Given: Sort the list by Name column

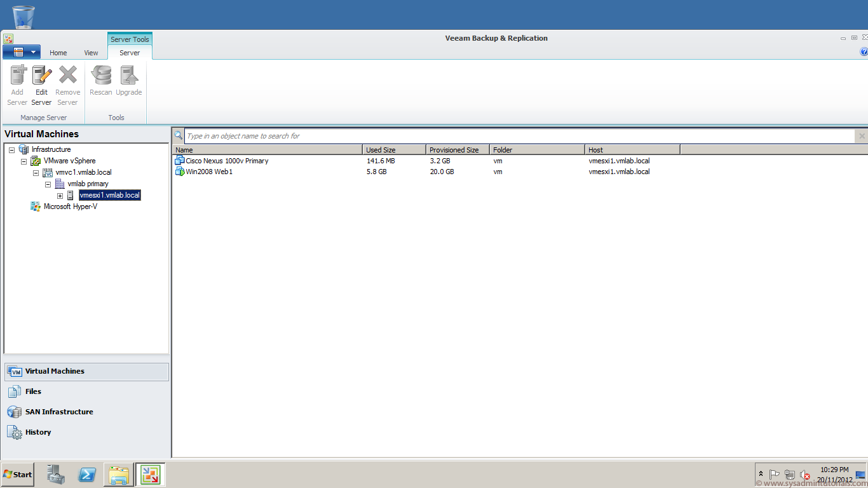Looking at the screenshot, I should click(268, 150).
